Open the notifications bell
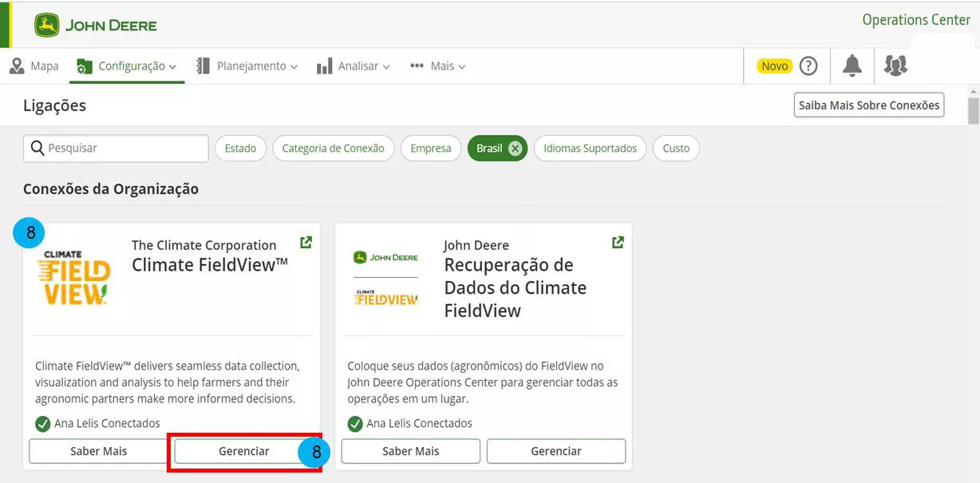This screenshot has height=483, width=980. (x=852, y=66)
